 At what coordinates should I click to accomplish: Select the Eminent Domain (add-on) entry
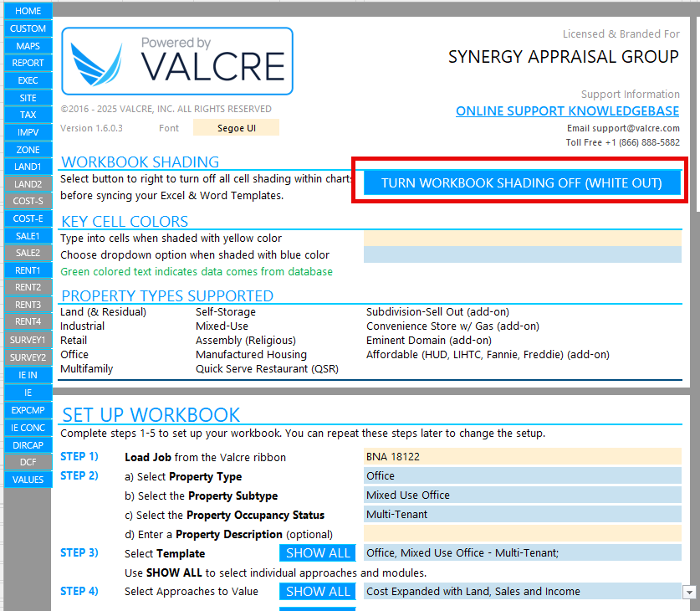pyautogui.click(x=429, y=341)
